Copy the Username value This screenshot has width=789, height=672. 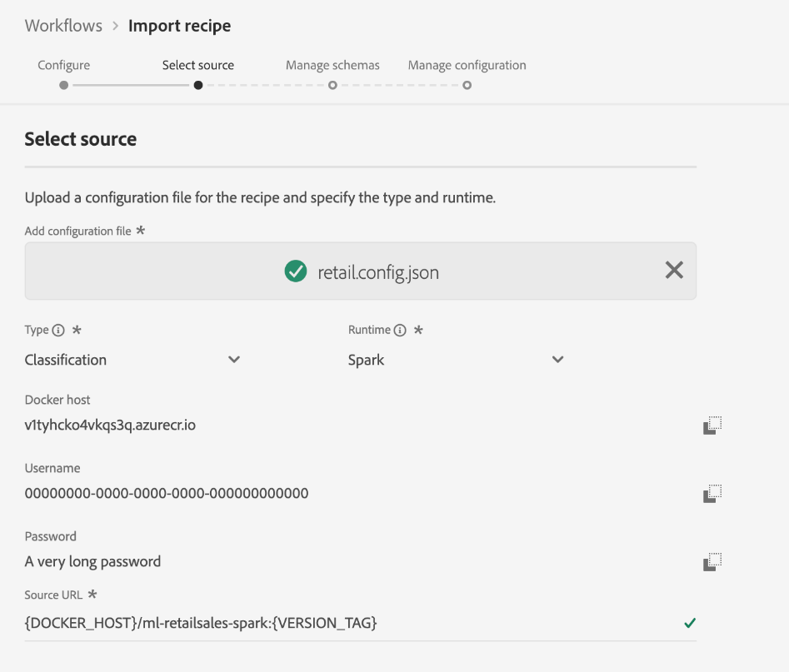tap(711, 494)
